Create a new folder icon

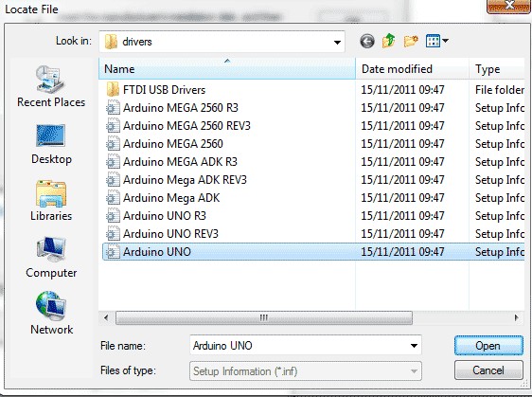click(x=411, y=42)
